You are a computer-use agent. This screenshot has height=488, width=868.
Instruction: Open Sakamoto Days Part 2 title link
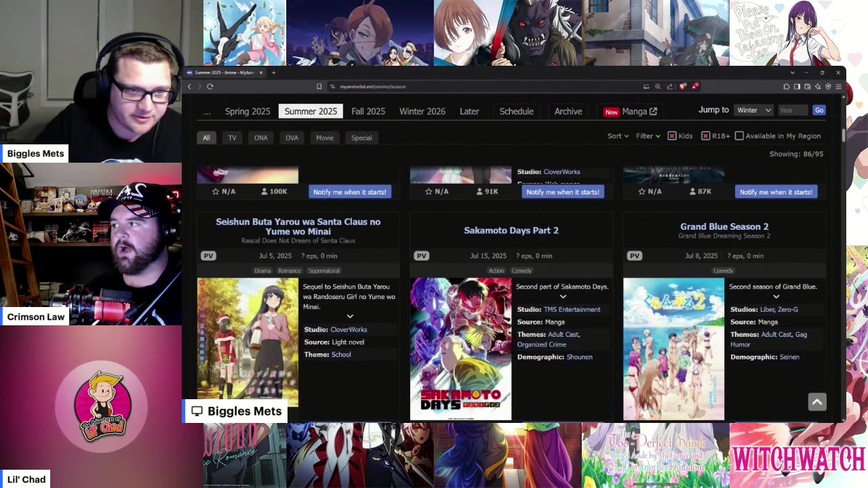tap(511, 230)
